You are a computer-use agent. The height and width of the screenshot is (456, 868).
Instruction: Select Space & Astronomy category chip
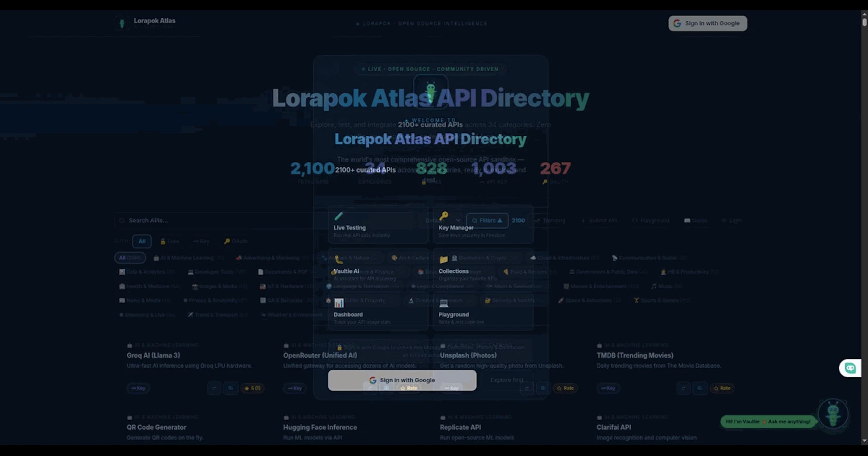click(590, 300)
